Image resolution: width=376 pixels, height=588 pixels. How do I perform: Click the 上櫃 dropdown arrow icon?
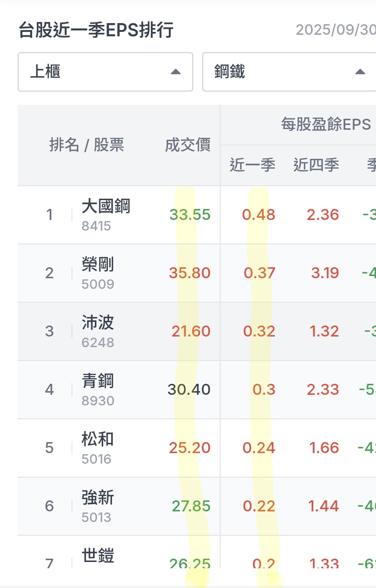(176, 72)
